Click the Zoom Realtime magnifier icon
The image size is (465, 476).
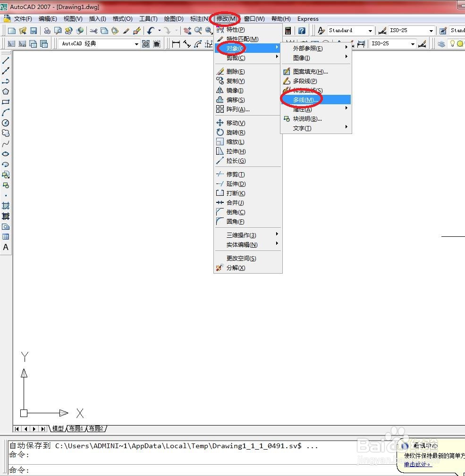[198, 30]
